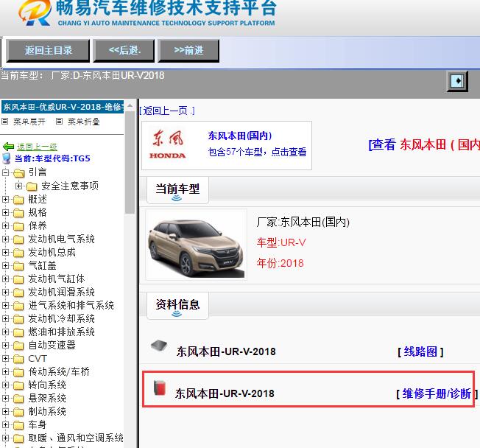480x448 pixels.
Task: Select the 资料信息 tab
Action: pyautogui.click(x=177, y=305)
